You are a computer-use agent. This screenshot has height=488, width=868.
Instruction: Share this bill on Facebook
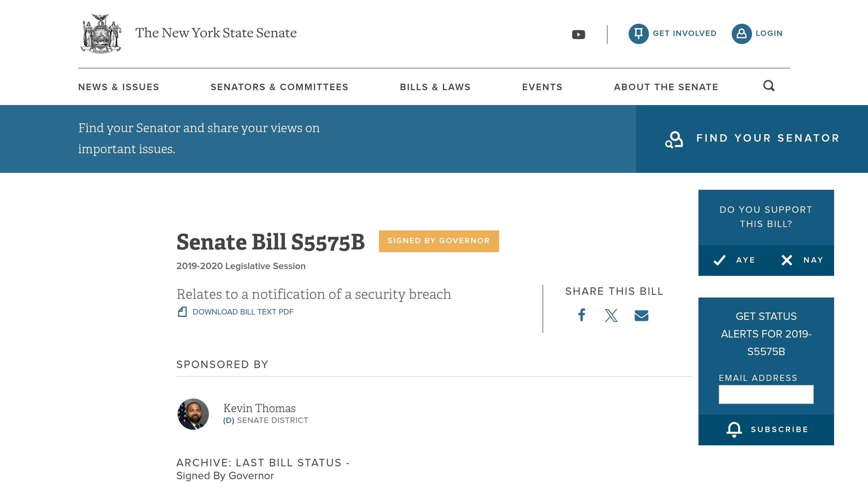click(x=581, y=315)
